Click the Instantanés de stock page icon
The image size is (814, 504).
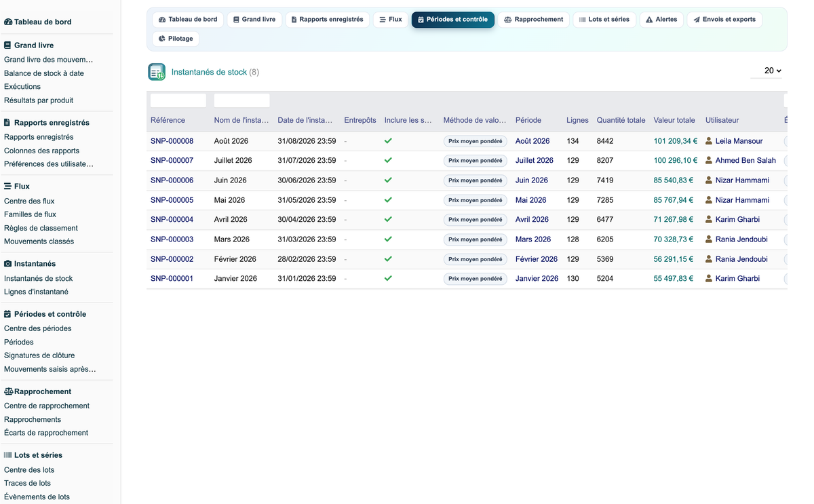click(x=157, y=72)
